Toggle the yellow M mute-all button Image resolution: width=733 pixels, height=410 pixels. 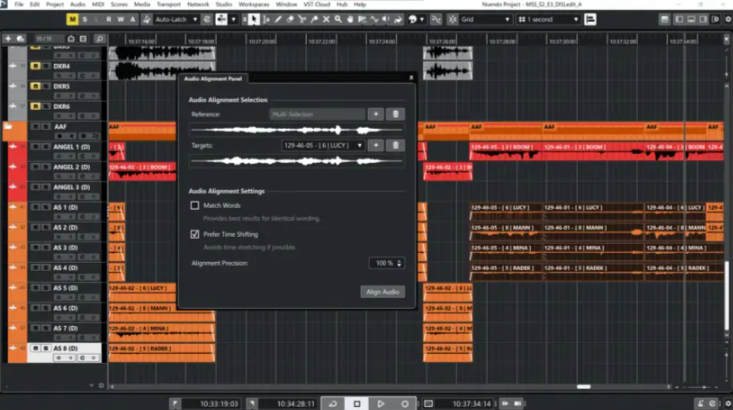pos(73,19)
